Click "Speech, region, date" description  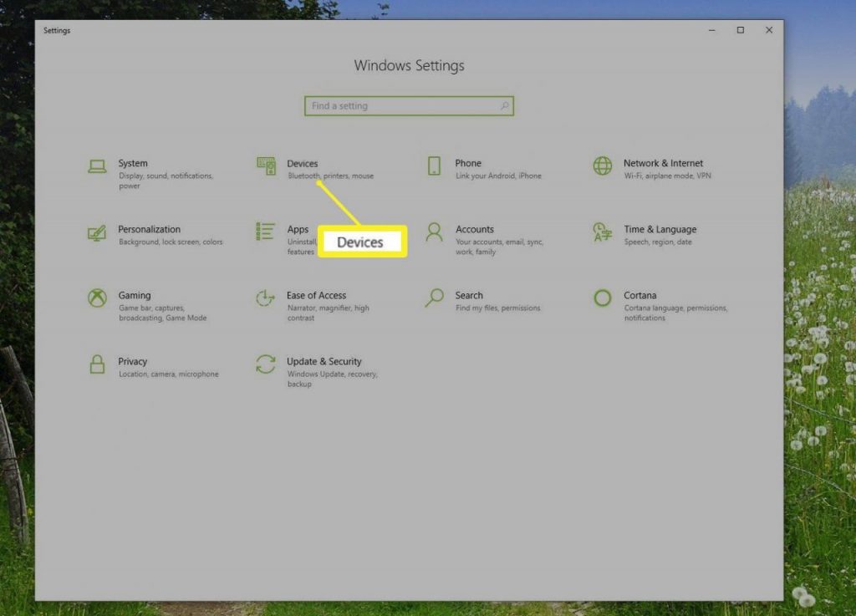point(658,242)
